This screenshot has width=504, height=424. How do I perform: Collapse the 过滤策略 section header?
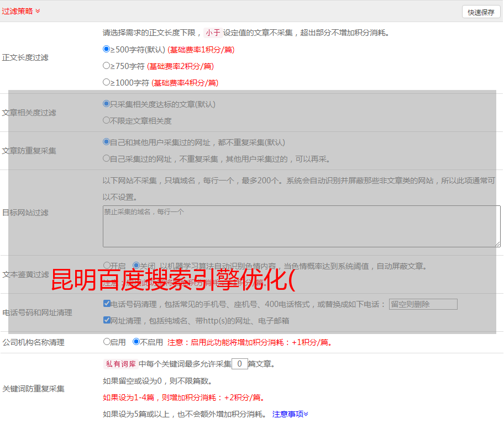click(21, 11)
